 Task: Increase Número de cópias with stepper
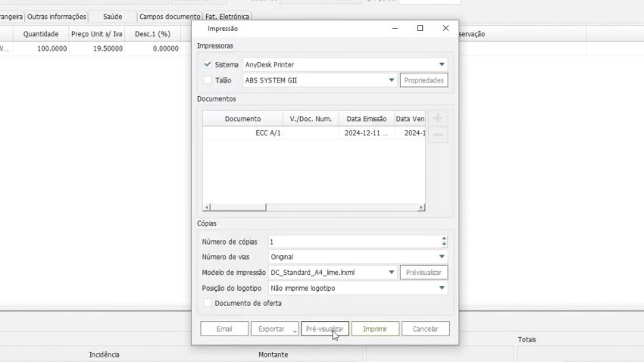coord(443,239)
